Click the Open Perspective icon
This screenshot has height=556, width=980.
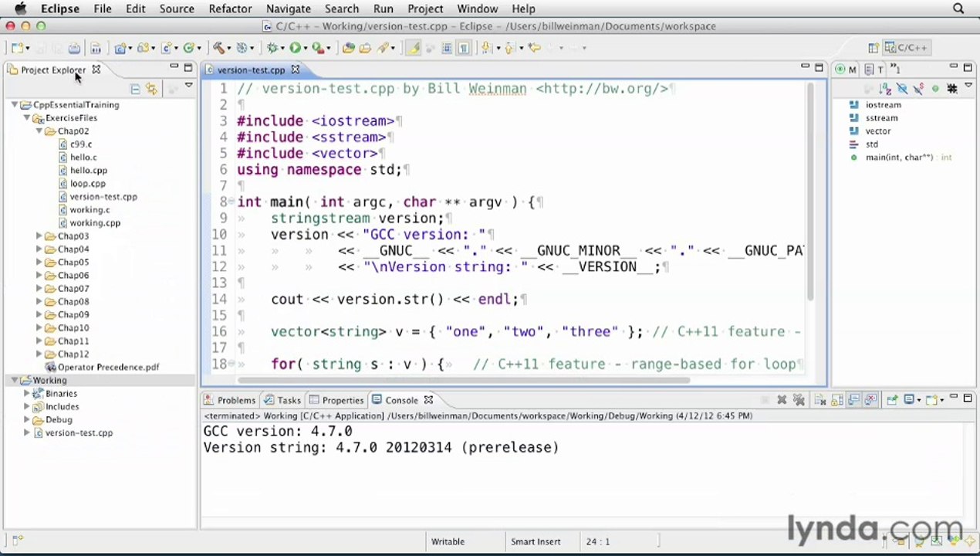click(x=874, y=48)
